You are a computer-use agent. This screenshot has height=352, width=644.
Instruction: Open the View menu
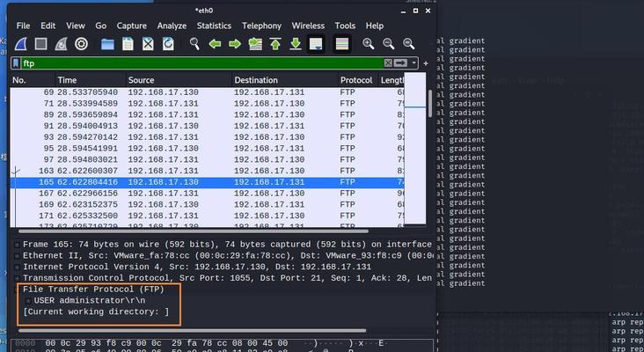point(76,26)
